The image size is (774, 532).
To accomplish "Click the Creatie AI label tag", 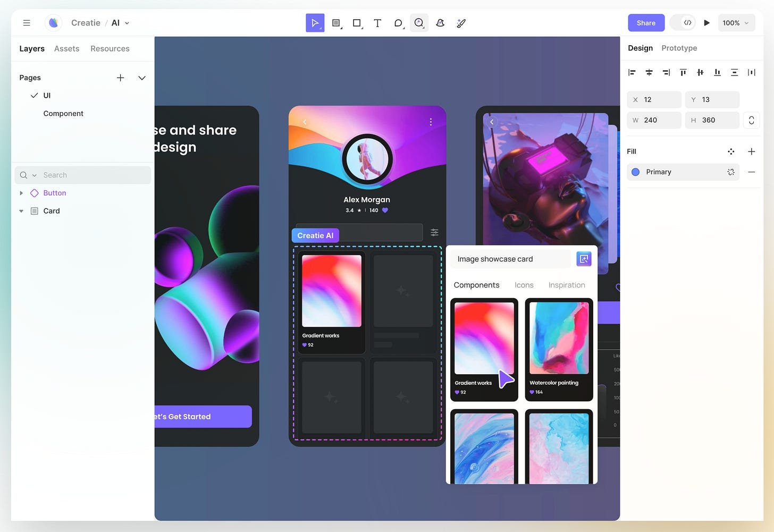I will tap(315, 235).
